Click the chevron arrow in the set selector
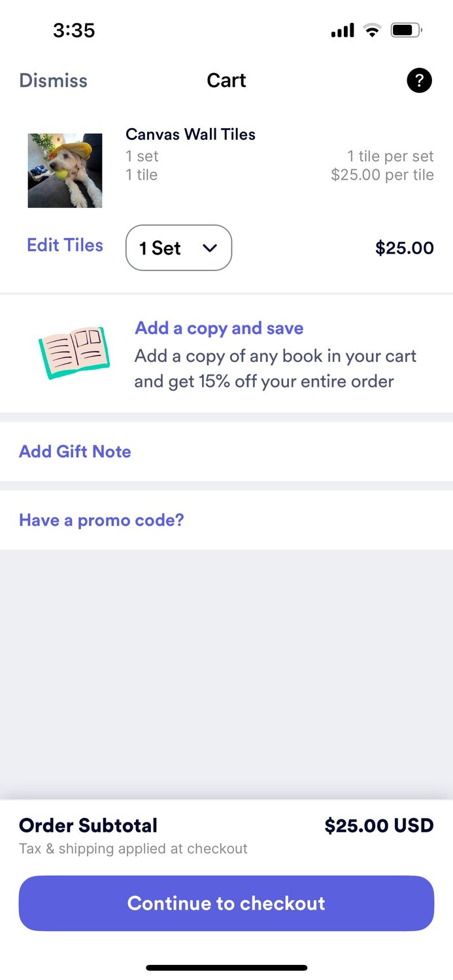 209,248
